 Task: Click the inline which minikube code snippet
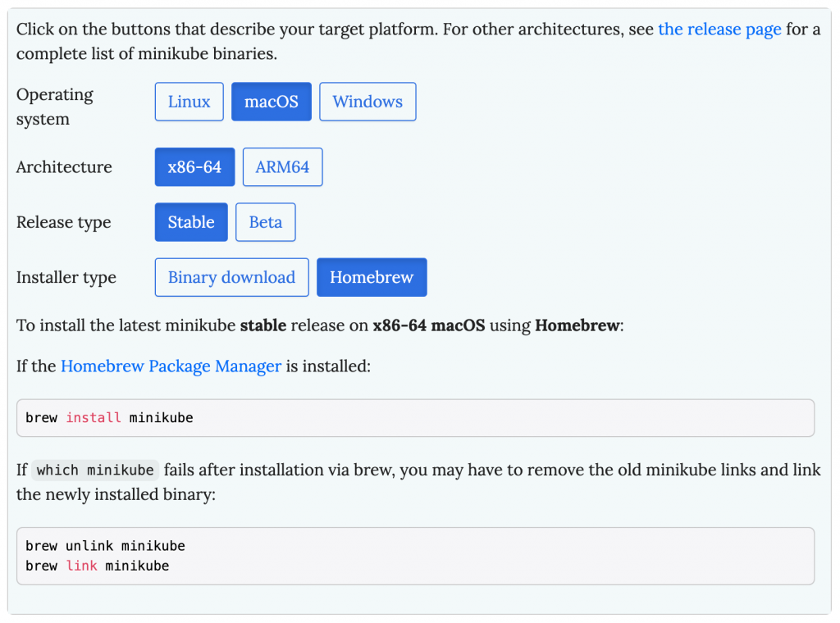[x=95, y=471]
